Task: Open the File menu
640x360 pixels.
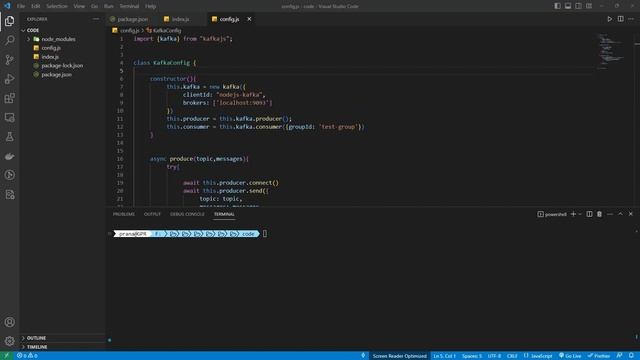Action: point(21,6)
